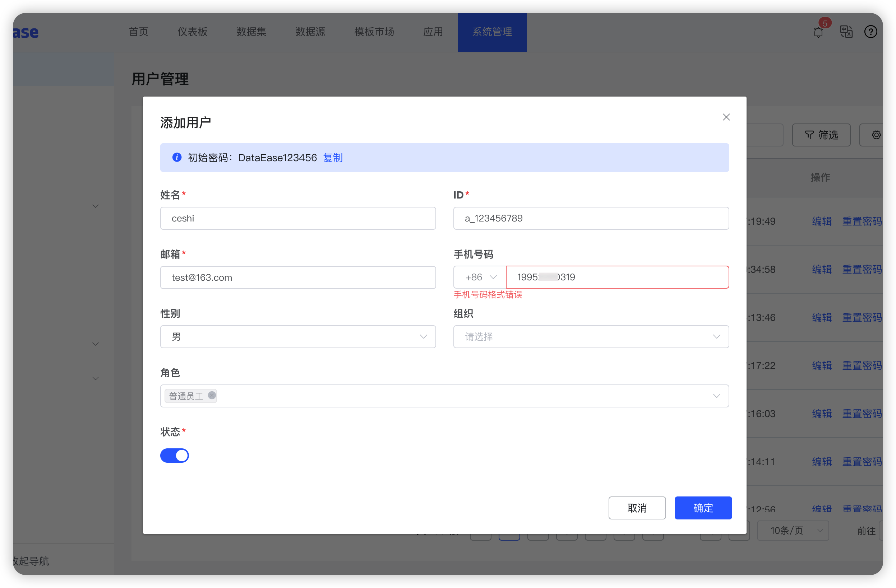This screenshot has width=896, height=588.
Task: Go to the 首页 tab
Action: [139, 32]
